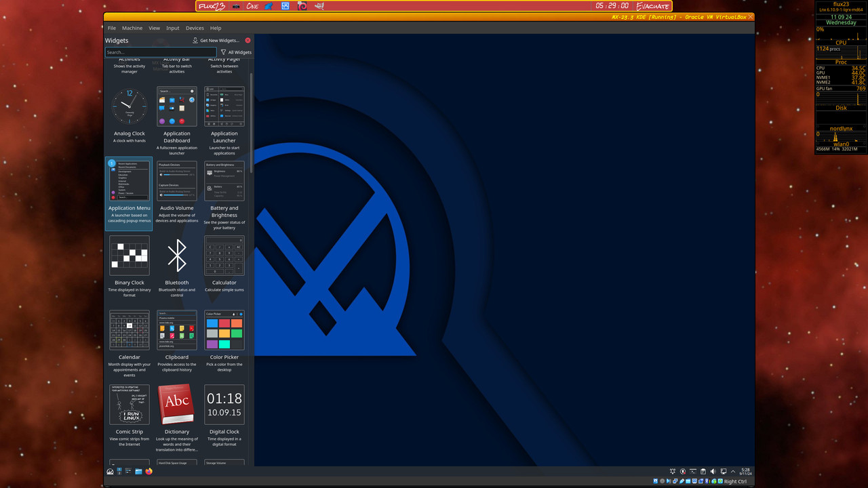Click the Audio Volume widget description text

177,218
